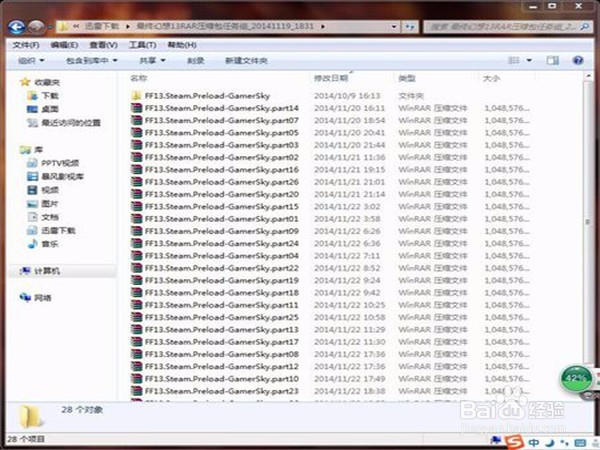Open the 工具(T) menu
600x450 pixels.
click(x=142, y=45)
